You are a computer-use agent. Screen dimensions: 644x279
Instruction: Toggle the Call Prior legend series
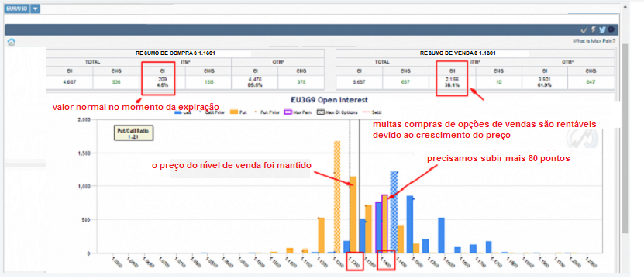click(212, 112)
